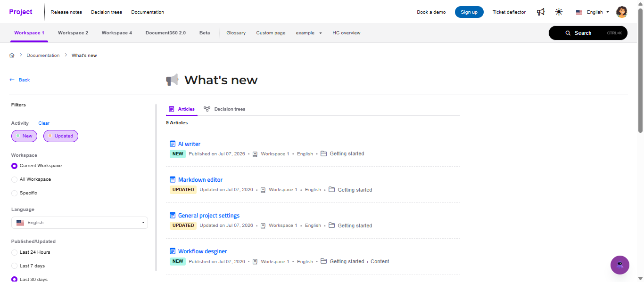The width and height of the screenshot is (644, 282).
Task: Select Last 24 Hours radio option
Action: pyautogui.click(x=15, y=252)
